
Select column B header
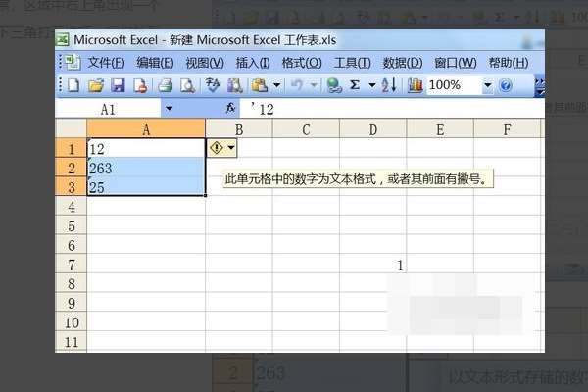pos(239,129)
